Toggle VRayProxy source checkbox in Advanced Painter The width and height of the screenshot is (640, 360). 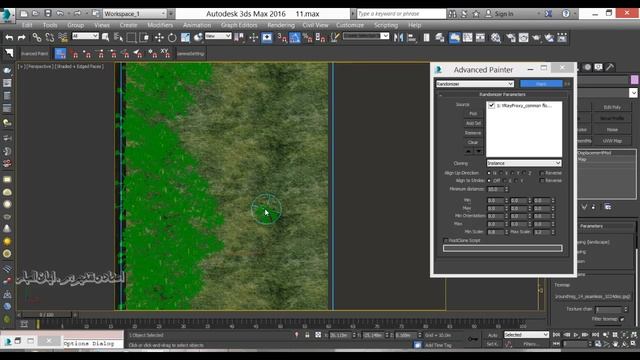pyautogui.click(x=491, y=105)
